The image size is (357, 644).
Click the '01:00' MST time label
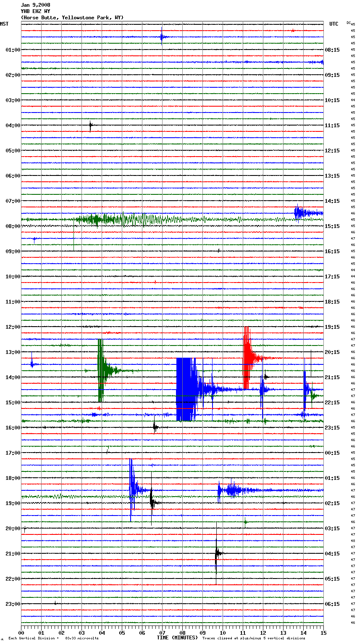13,50
